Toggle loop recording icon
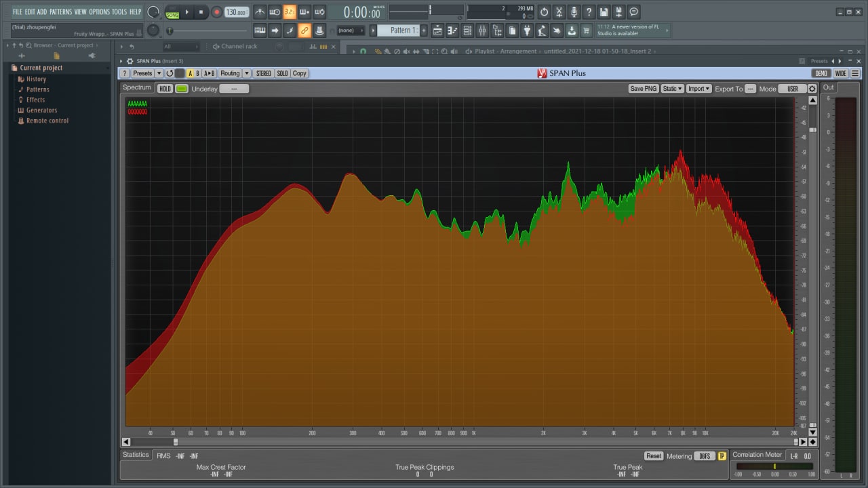The height and width of the screenshot is (488, 868). [319, 12]
